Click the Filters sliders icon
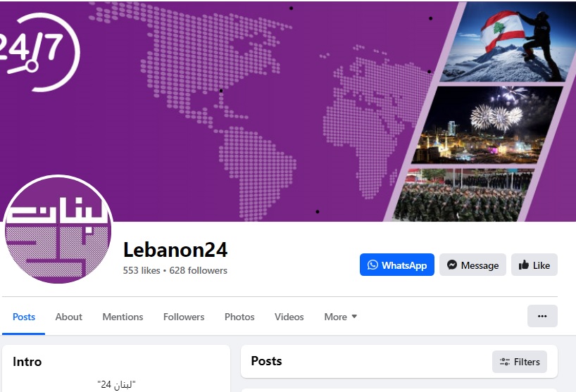Screen dimensions: 576x392 coord(505,362)
